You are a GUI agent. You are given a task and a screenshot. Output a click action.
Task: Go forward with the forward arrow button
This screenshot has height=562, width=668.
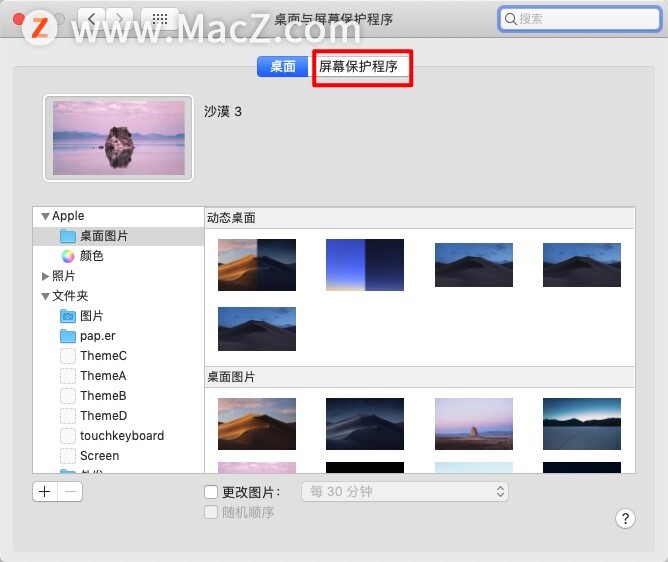click(120, 19)
